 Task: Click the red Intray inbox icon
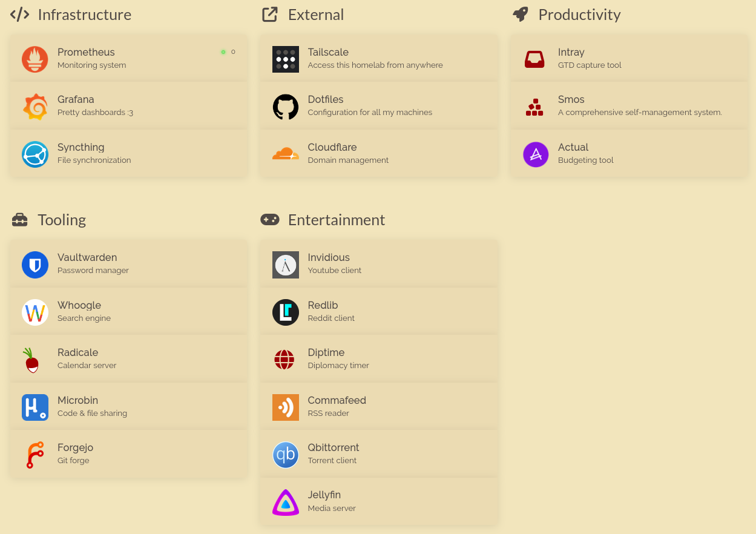(534, 59)
